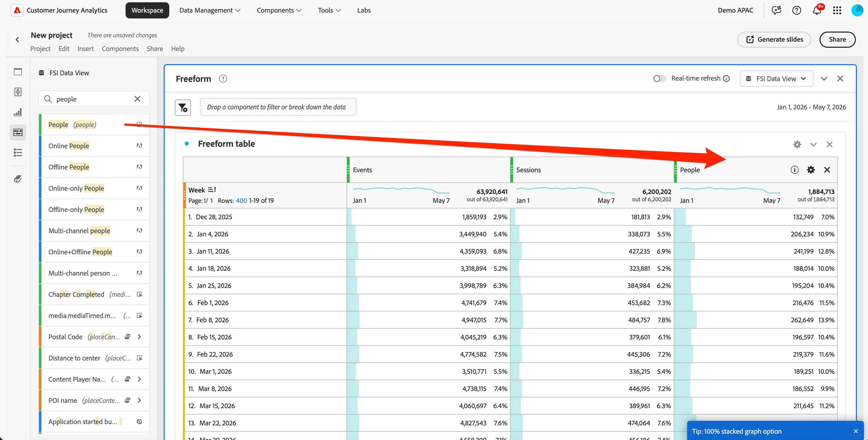Click the Share button
The height and width of the screenshot is (440, 868).
pos(837,39)
